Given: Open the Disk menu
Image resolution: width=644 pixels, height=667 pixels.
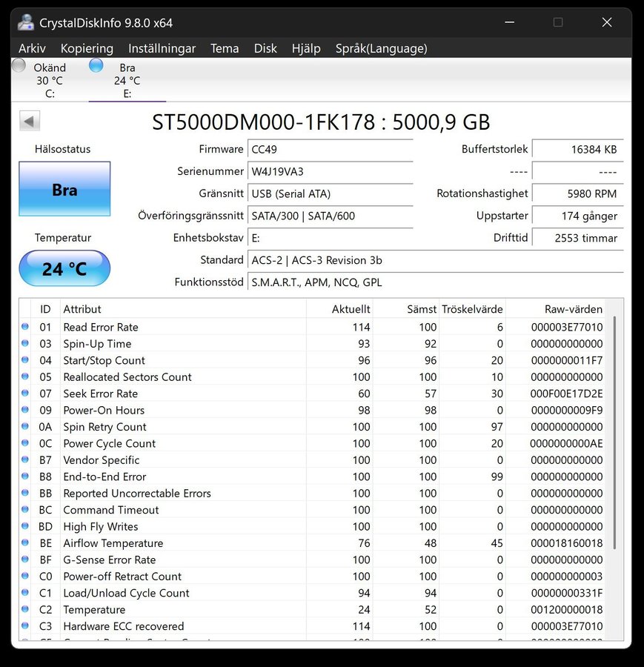Looking at the screenshot, I should pyautogui.click(x=265, y=48).
